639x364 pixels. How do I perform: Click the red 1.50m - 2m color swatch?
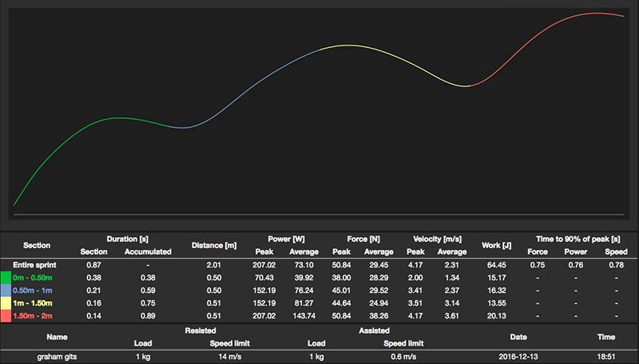pos(6,315)
